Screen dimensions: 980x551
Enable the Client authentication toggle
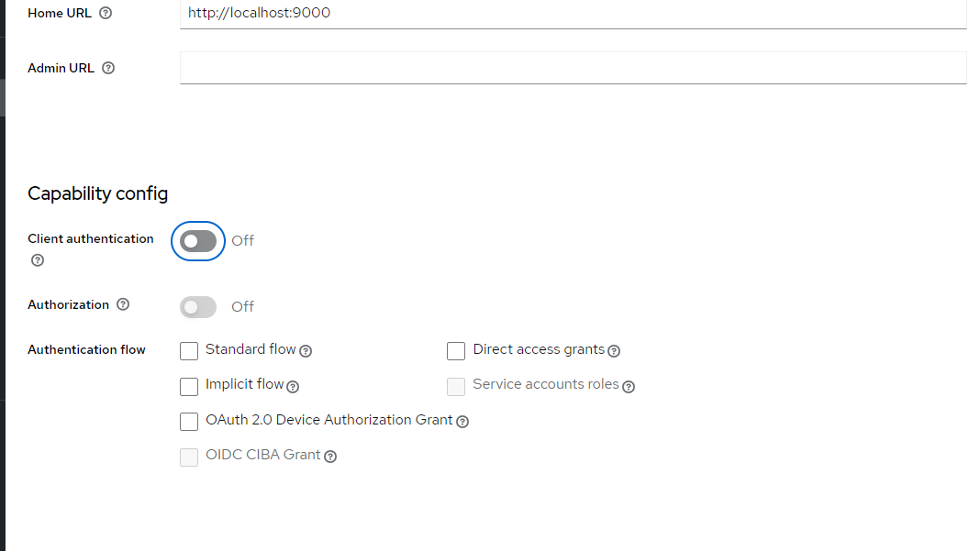(x=197, y=240)
